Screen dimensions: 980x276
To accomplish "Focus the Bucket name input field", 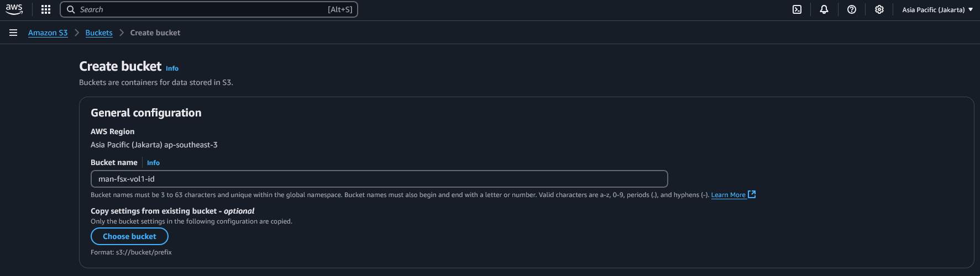I will [379, 179].
